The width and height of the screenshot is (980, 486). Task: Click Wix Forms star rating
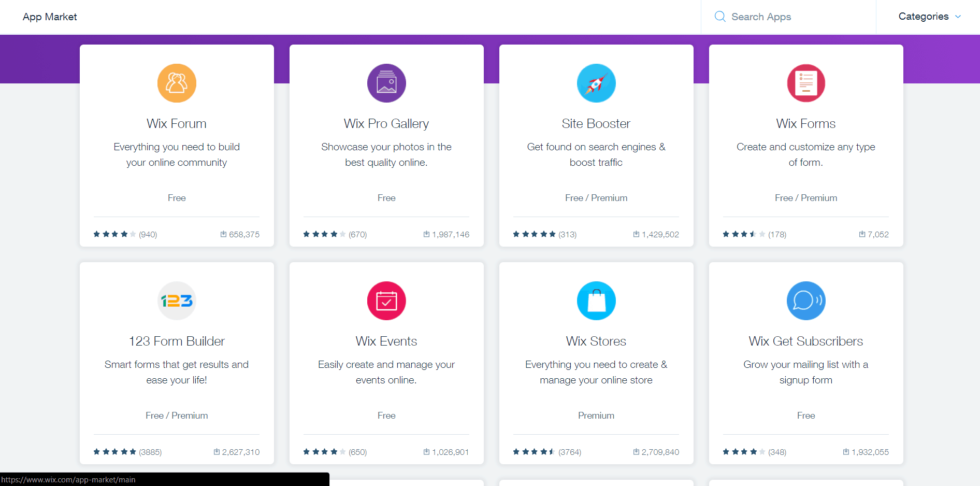click(x=744, y=234)
